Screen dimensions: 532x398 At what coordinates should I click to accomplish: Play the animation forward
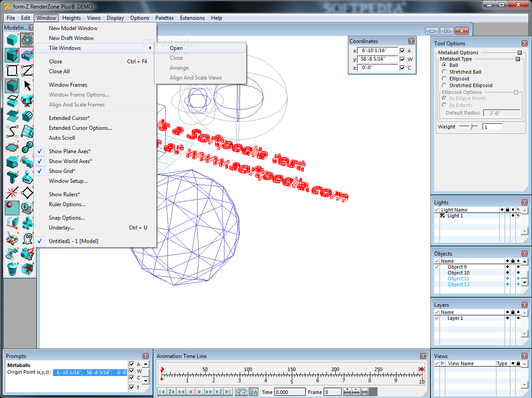200,392
